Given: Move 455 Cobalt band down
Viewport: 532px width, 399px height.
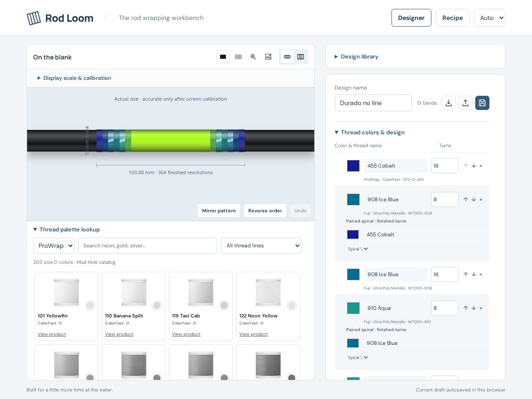Looking at the screenshot, I should pyautogui.click(x=473, y=166).
